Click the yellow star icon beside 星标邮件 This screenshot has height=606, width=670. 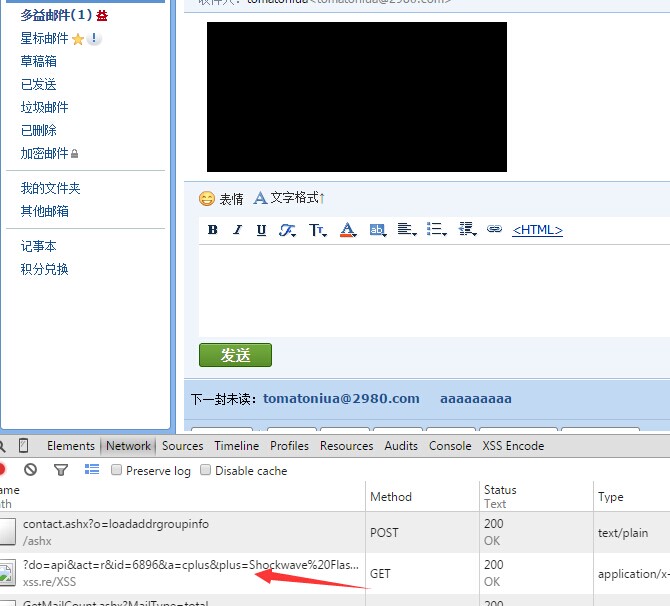click(x=78, y=39)
